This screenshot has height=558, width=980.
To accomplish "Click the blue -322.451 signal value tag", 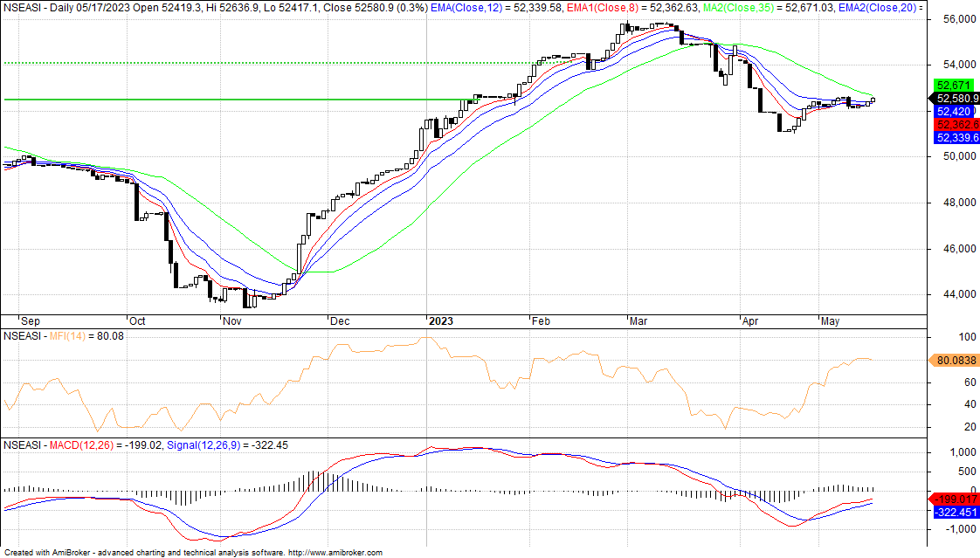I will point(956,513).
